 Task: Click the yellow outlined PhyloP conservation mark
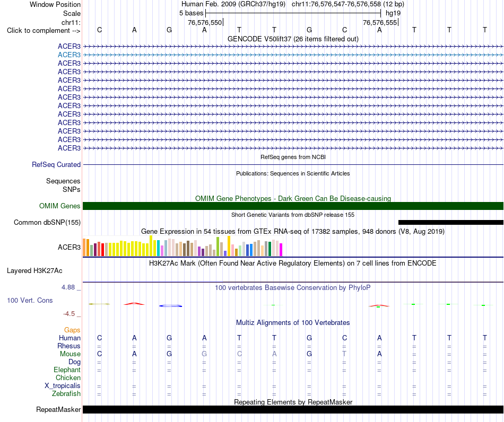[x=99, y=304]
